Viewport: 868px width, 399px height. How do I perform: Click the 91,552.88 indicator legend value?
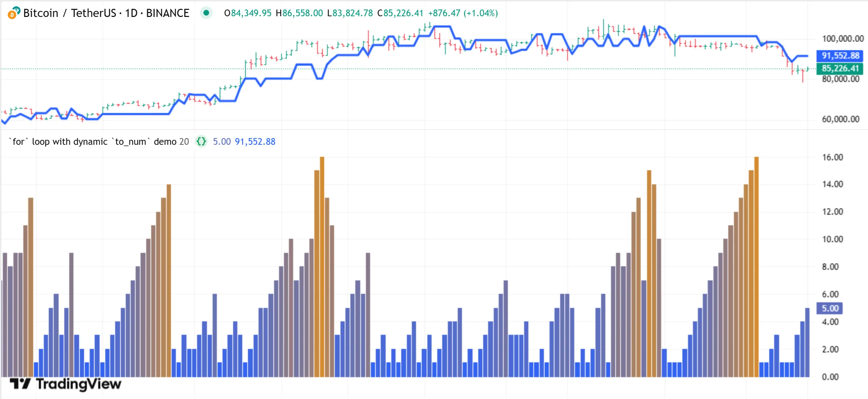point(255,142)
